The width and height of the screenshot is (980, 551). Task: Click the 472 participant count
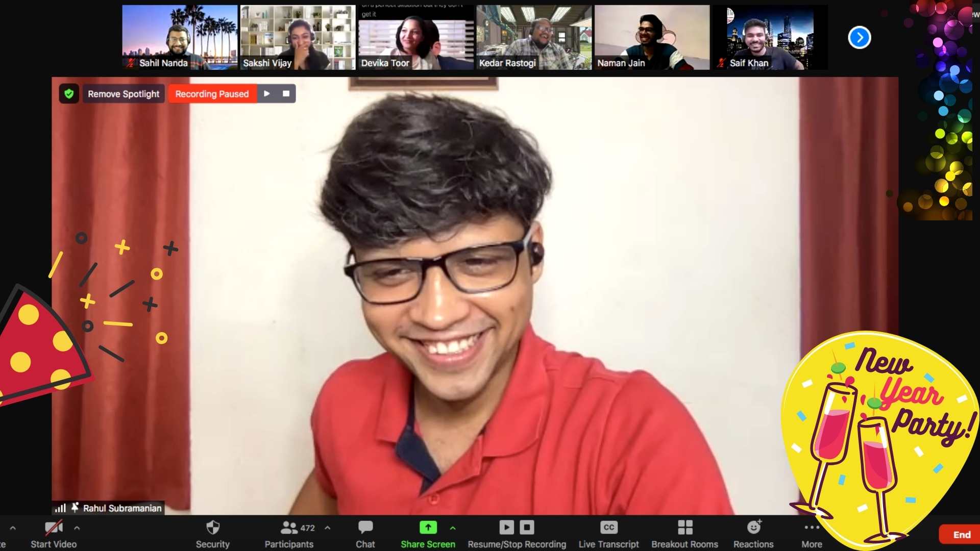coord(307,528)
